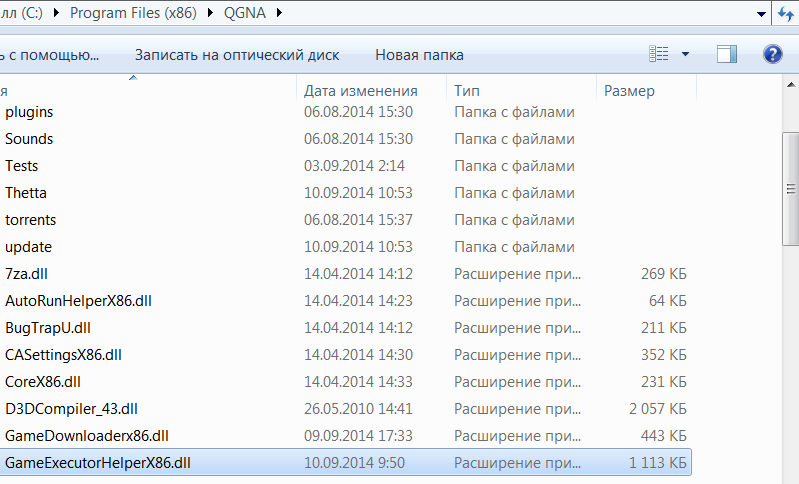Click date 03.09.2014 2:14
799x484 pixels.
[355, 166]
